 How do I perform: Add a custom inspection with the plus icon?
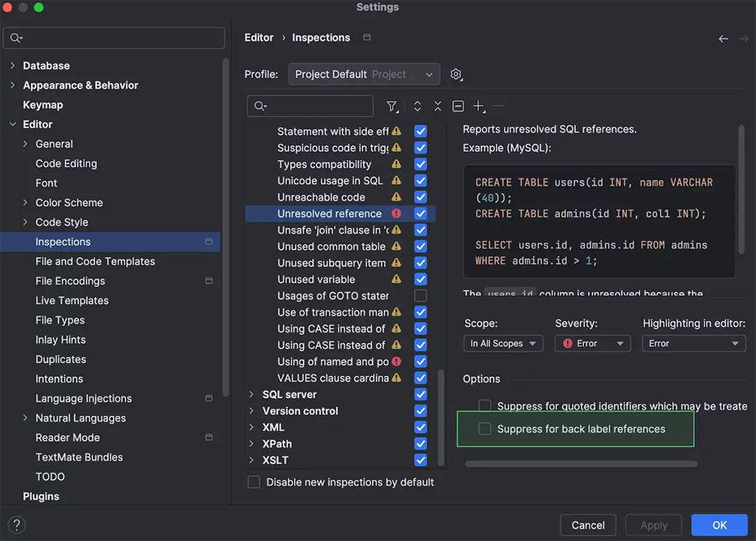(x=479, y=106)
